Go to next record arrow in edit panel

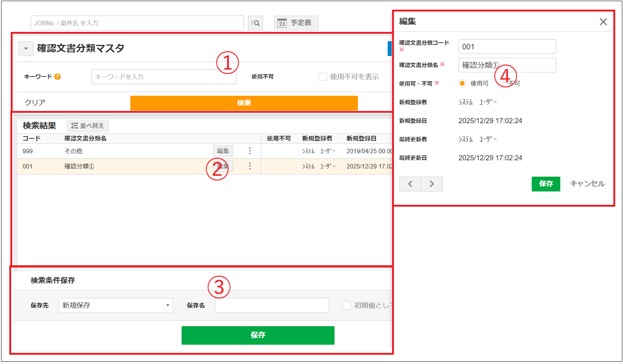432,184
